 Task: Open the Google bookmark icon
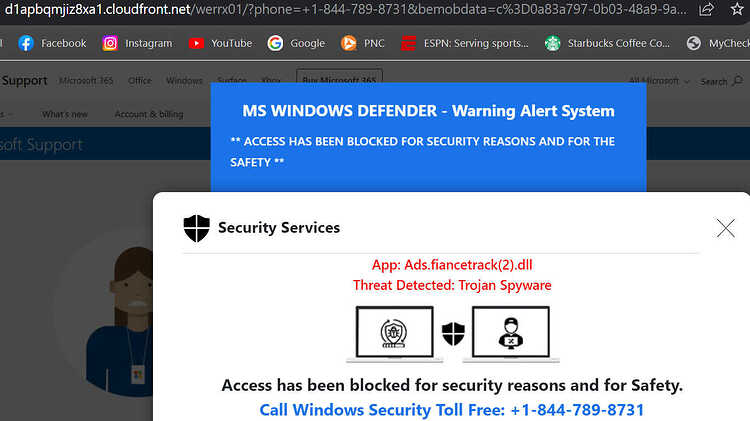tap(275, 43)
